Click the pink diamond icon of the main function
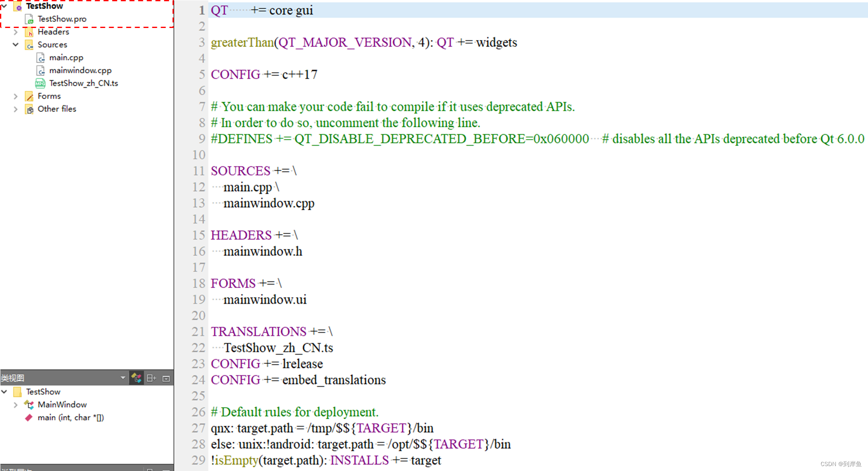The height and width of the screenshot is (471, 868). (28, 417)
